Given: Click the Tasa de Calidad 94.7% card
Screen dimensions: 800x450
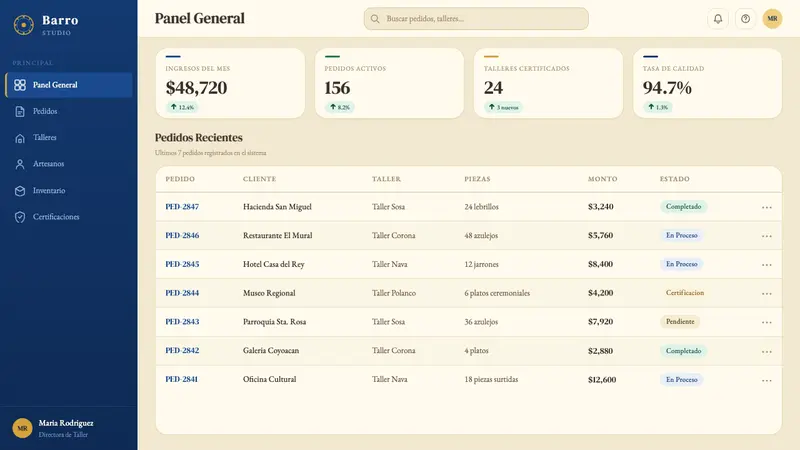Looking at the screenshot, I should (707, 83).
